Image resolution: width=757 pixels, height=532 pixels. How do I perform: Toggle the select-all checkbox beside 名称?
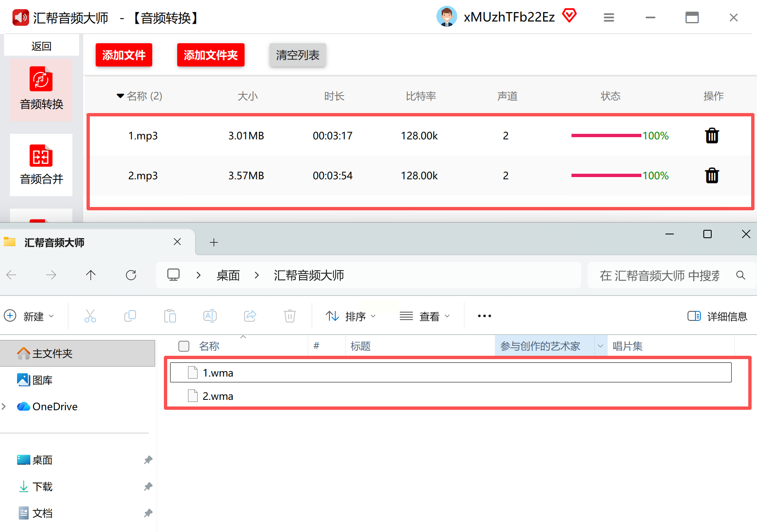point(184,346)
